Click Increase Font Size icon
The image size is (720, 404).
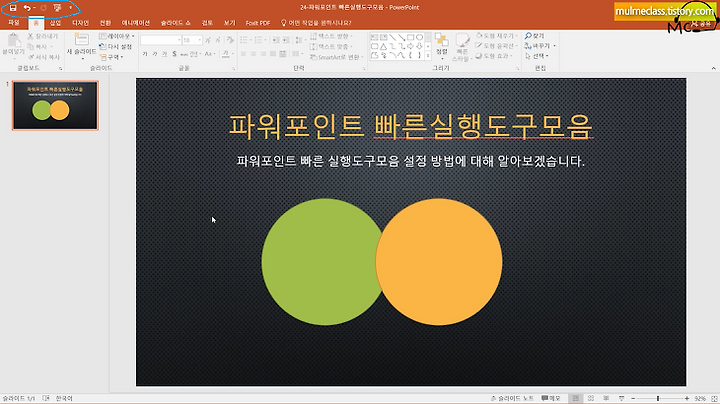coord(208,40)
